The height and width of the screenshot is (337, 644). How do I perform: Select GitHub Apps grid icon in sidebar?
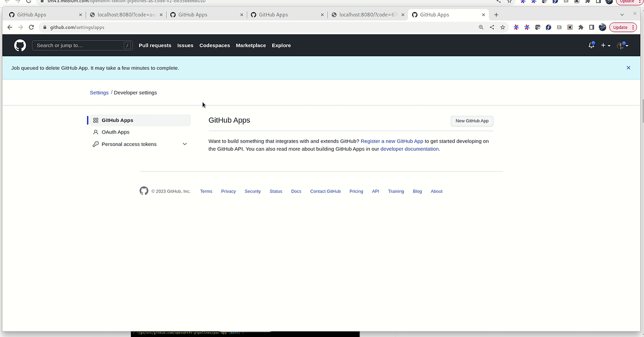pos(96,120)
